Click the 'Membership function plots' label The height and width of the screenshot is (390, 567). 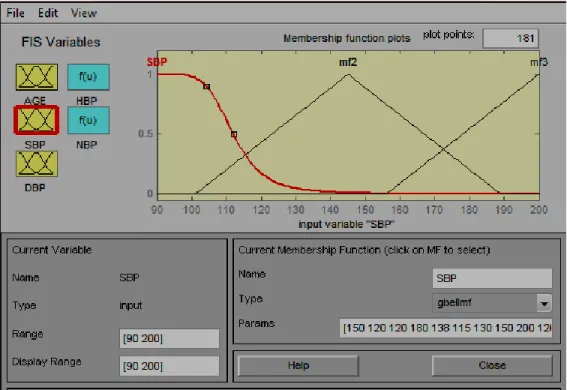(347, 38)
